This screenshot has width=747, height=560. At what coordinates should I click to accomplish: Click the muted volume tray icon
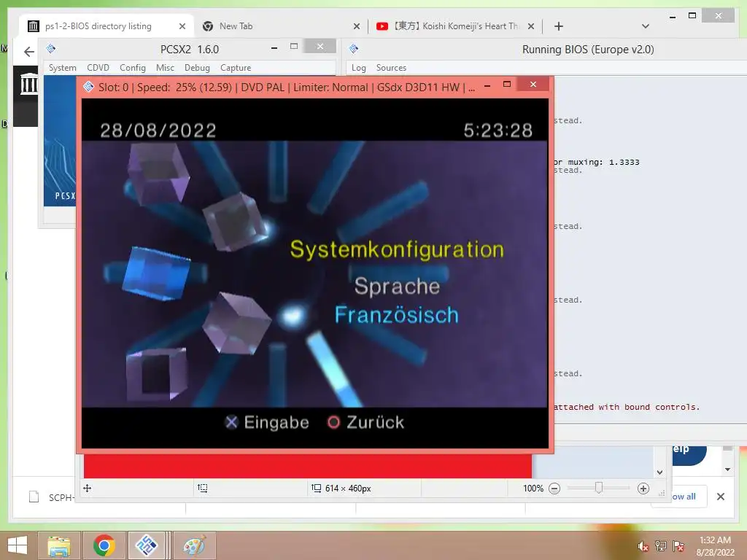(643, 546)
